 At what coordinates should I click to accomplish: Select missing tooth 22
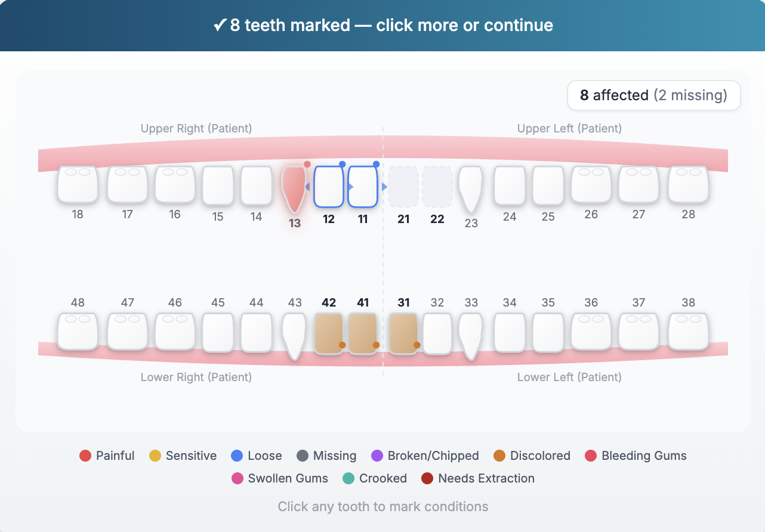point(437,186)
